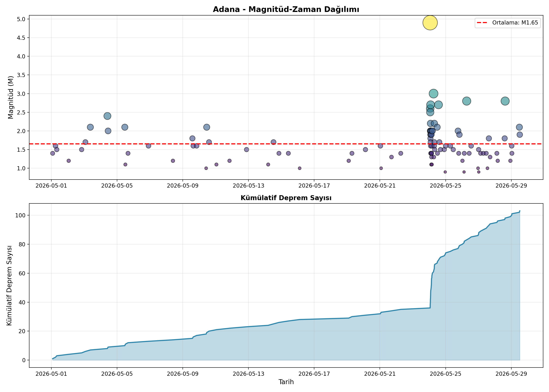The width and height of the screenshot is (549, 392).
Task: Click "2026-05-09" under the magnitude scatter chart
Action: click(183, 186)
